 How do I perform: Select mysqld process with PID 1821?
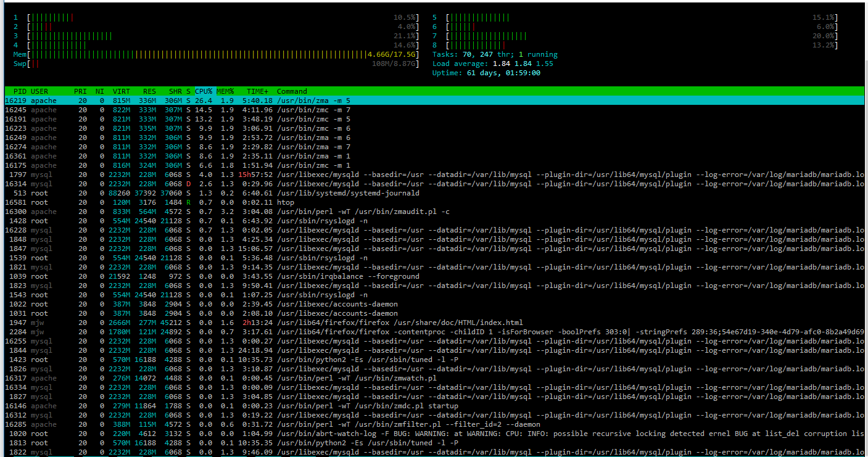[x=434, y=267]
